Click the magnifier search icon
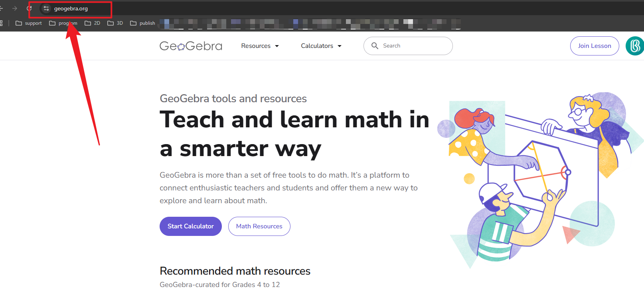The image size is (644, 293). [x=375, y=46]
